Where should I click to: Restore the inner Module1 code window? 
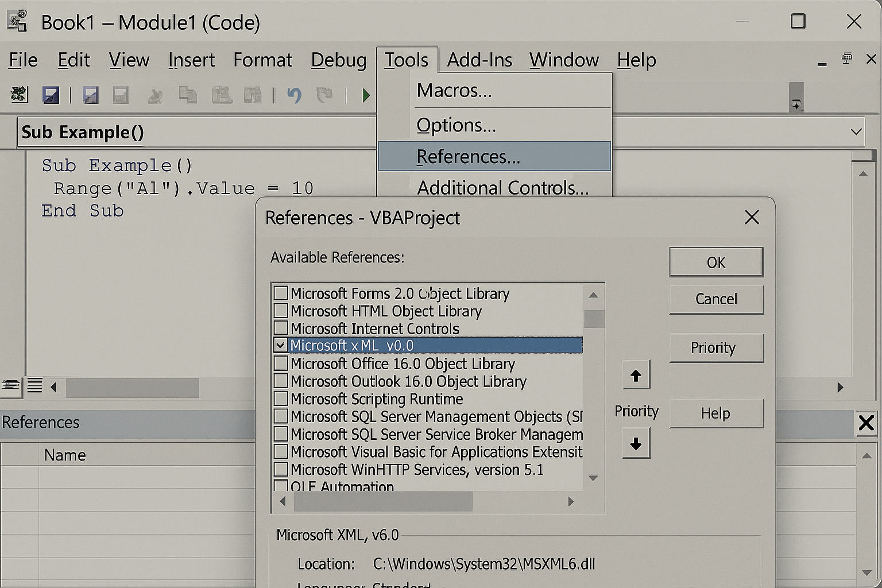847,59
